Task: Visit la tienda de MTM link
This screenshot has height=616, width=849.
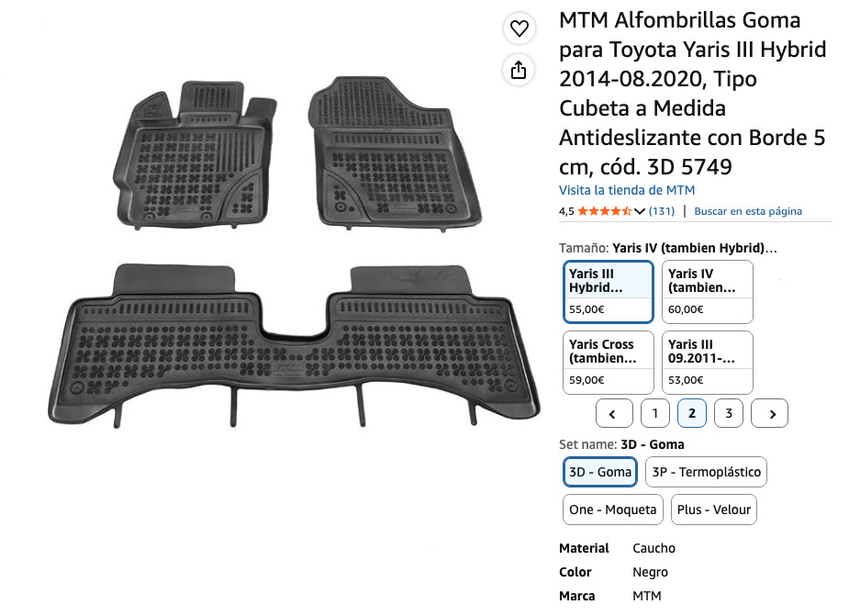Action: click(627, 190)
